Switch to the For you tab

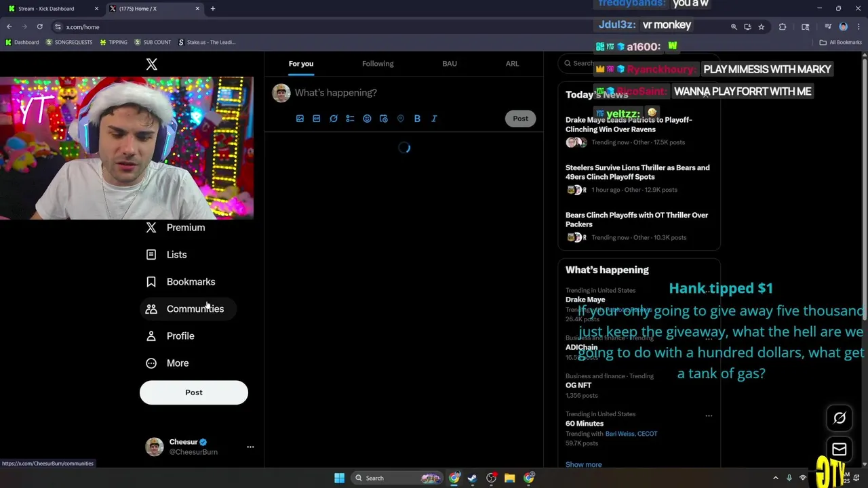[301, 64]
